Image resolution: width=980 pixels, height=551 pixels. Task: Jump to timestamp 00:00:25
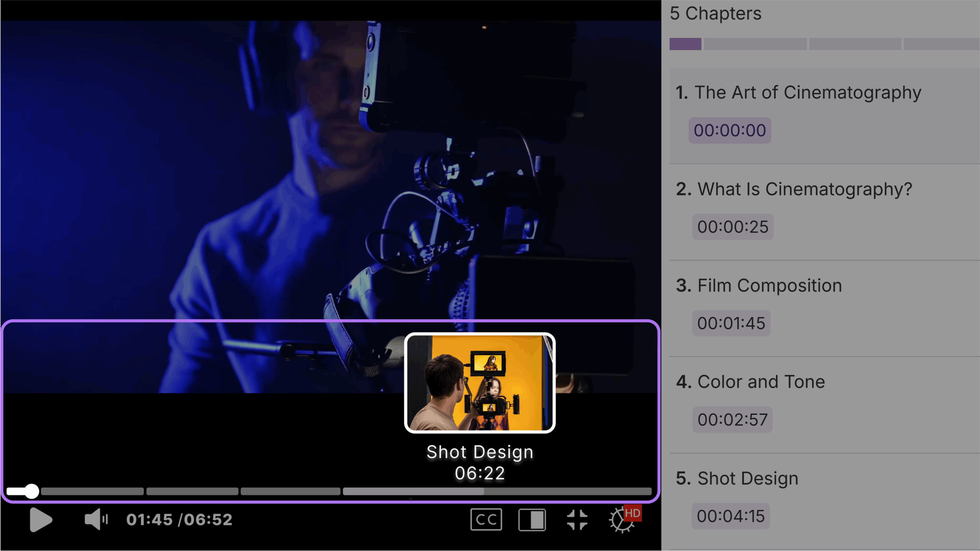(x=732, y=227)
